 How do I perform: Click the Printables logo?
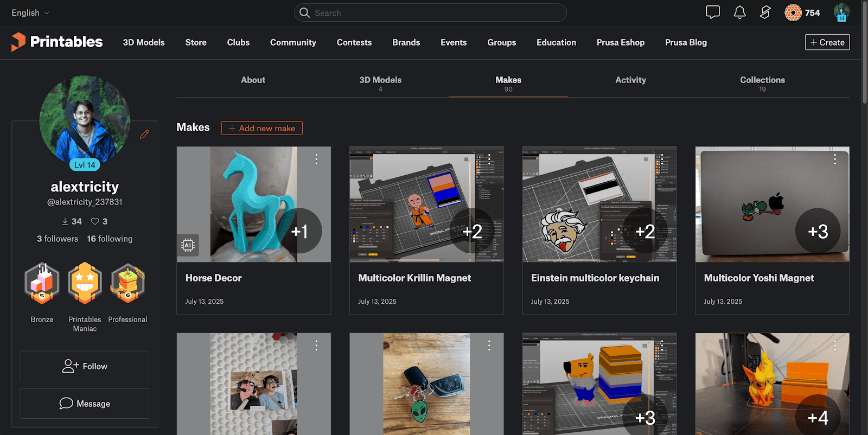[57, 42]
